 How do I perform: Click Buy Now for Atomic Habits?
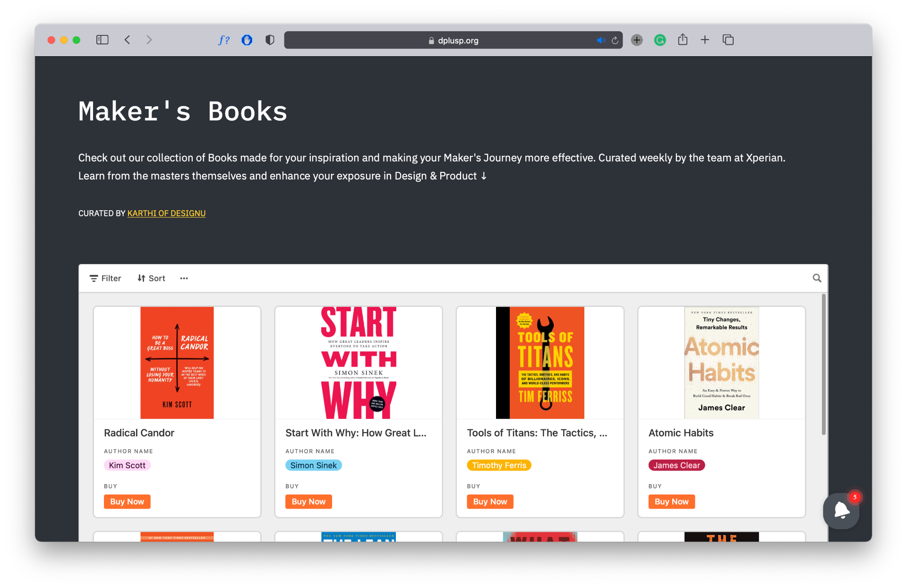click(x=671, y=502)
